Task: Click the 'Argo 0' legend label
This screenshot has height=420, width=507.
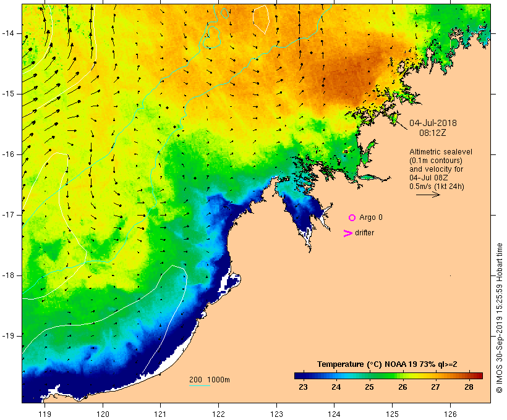Action: pos(371,217)
